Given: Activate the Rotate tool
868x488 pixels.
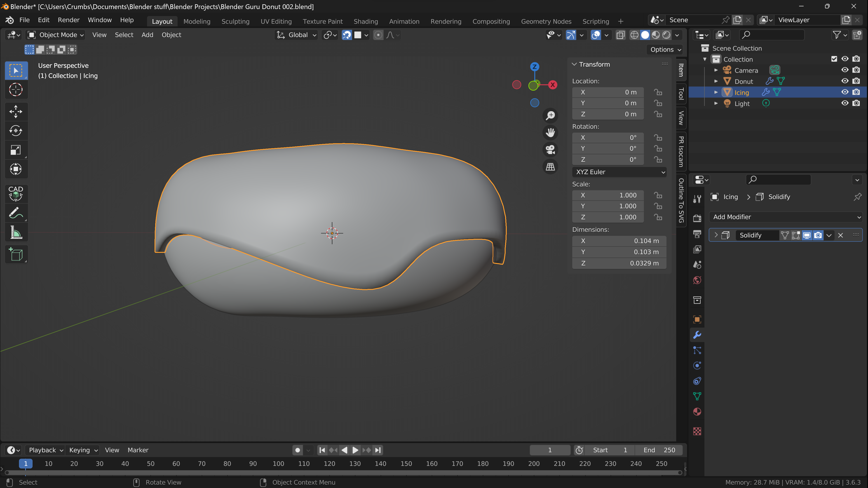Looking at the screenshot, I should 16,131.
